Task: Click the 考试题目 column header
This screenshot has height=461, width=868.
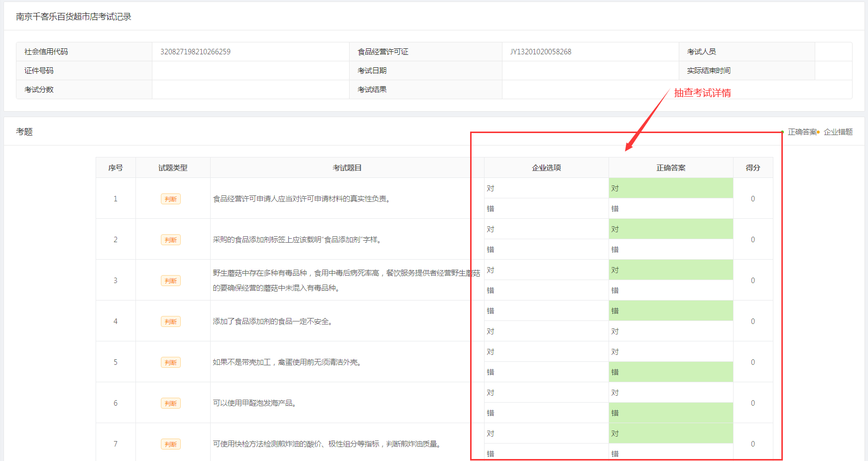Action: coord(347,168)
